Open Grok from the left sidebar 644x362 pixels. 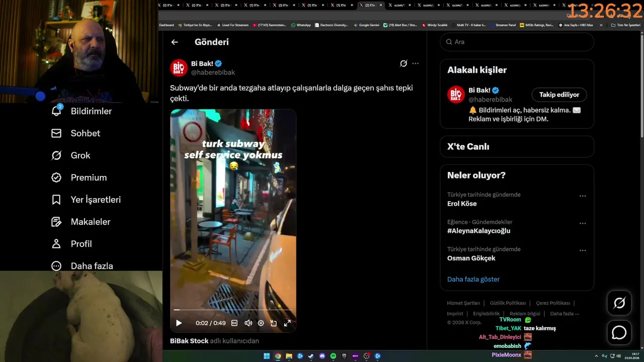coord(70,155)
